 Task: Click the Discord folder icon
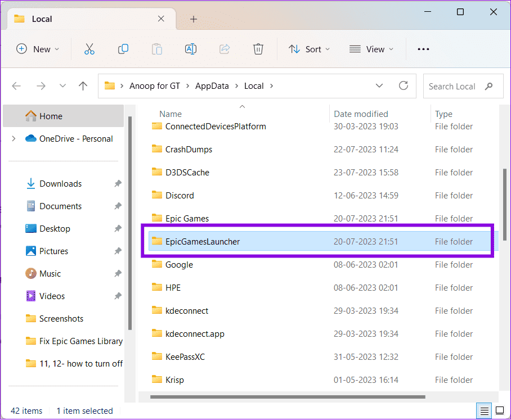pos(157,195)
